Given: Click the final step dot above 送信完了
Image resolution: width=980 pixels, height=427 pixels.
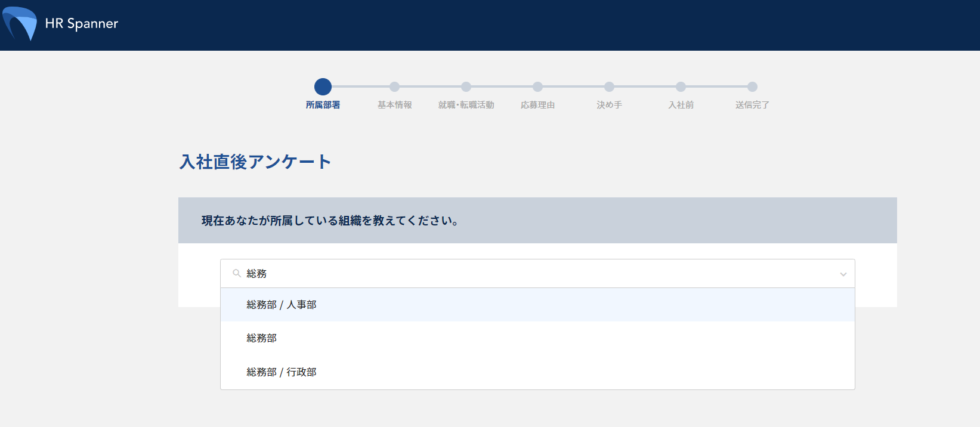Looking at the screenshot, I should coord(752,87).
